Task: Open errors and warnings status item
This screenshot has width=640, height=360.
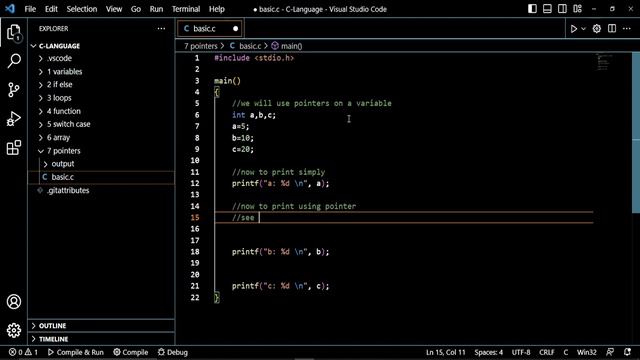Action: coord(23,352)
